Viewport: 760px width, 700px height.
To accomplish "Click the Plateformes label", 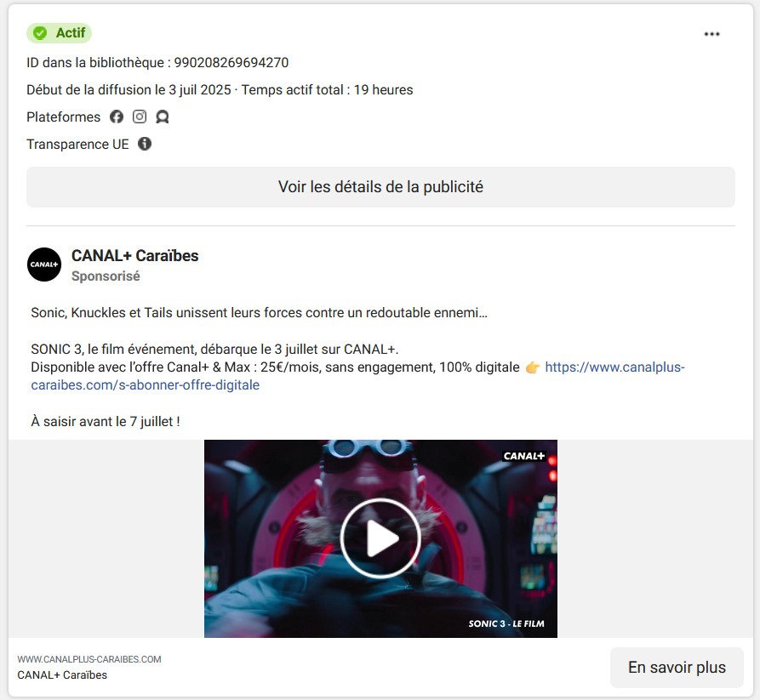I will [64, 117].
